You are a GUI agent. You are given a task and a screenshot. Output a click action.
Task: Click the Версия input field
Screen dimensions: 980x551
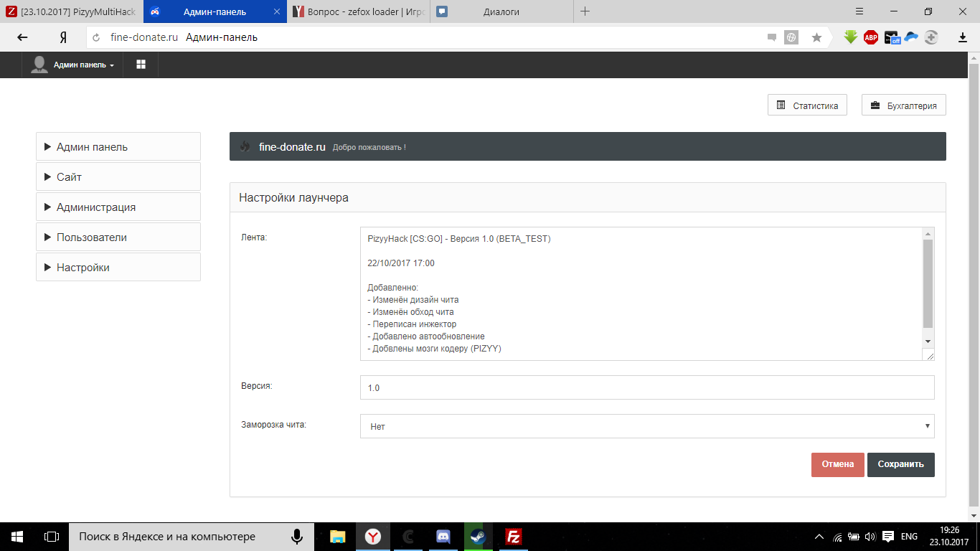pos(646,387)
